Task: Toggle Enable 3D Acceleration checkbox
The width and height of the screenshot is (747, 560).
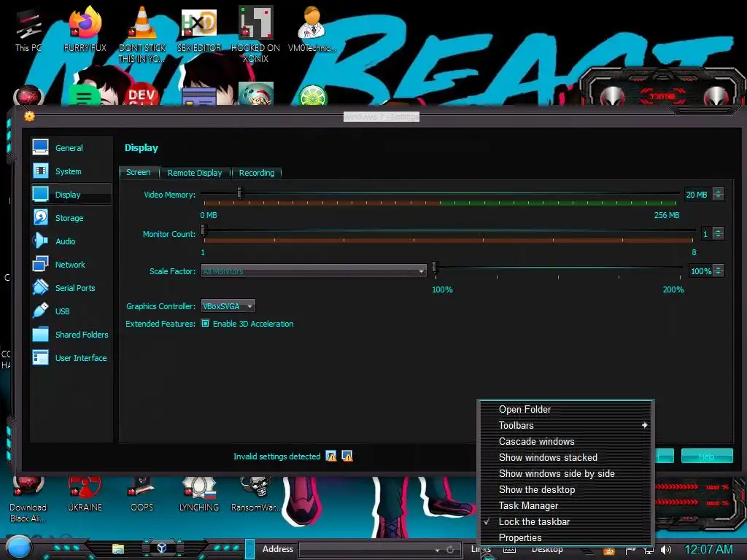Action: click(205, 323)
